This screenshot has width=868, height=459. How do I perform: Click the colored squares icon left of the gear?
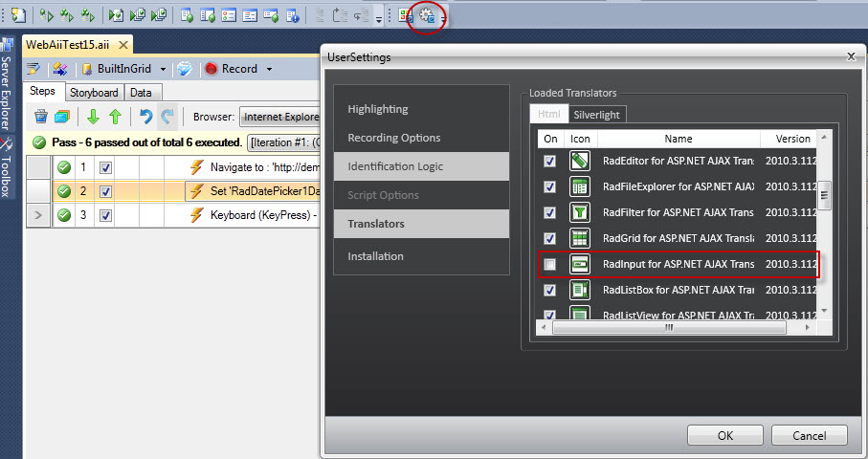point(406,15)
